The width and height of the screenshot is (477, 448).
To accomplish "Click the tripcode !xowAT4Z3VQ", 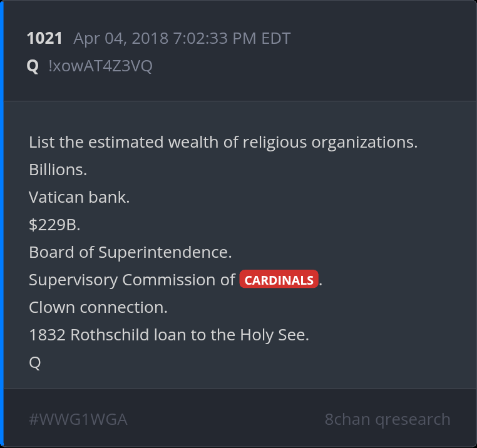I will click(x=100, y=66).
